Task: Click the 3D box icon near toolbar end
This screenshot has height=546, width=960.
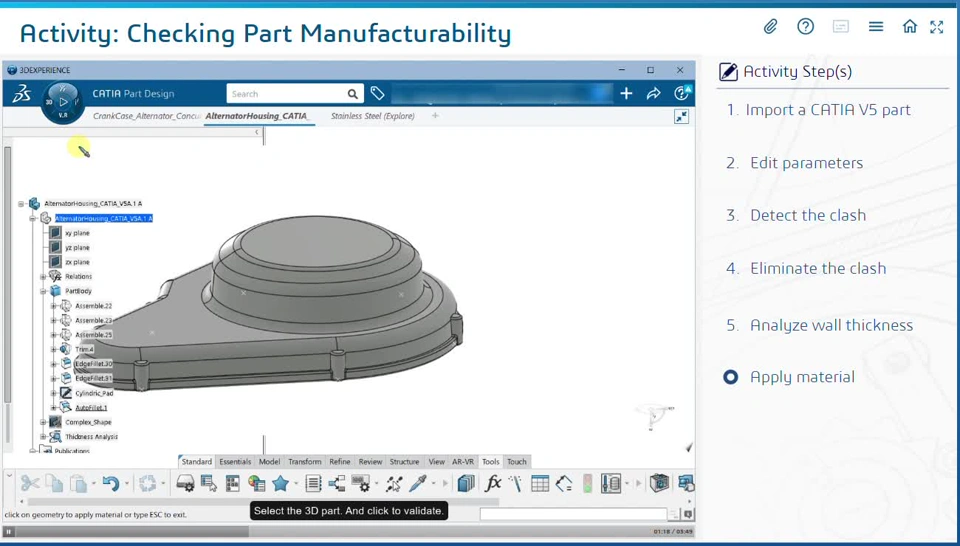Action: tap(659, 484)
